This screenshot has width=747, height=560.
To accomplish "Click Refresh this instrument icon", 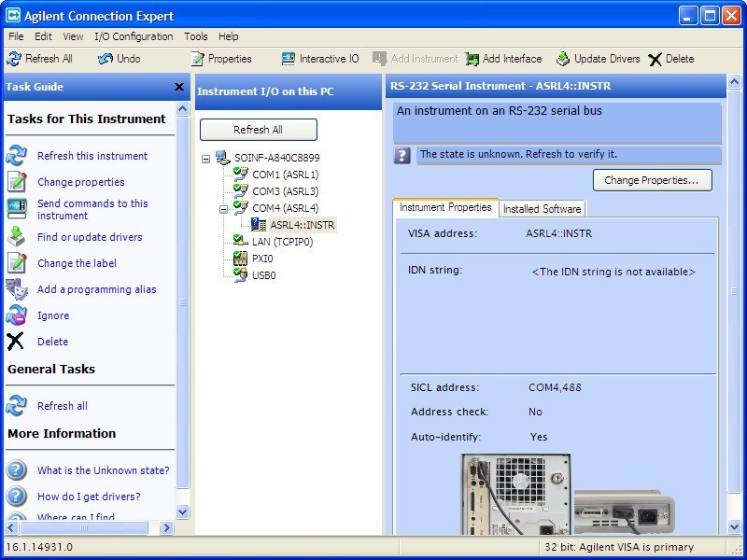I will 16,156.
